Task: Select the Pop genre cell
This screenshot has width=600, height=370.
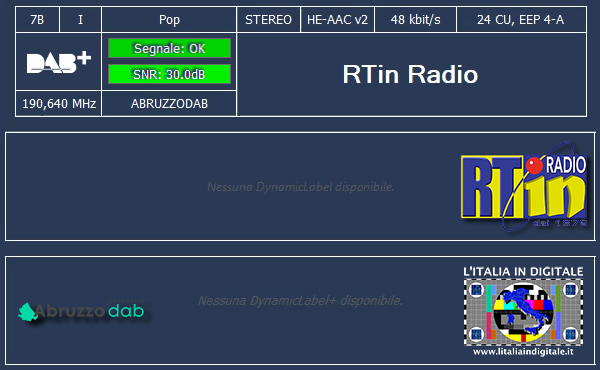Action: 169,20
